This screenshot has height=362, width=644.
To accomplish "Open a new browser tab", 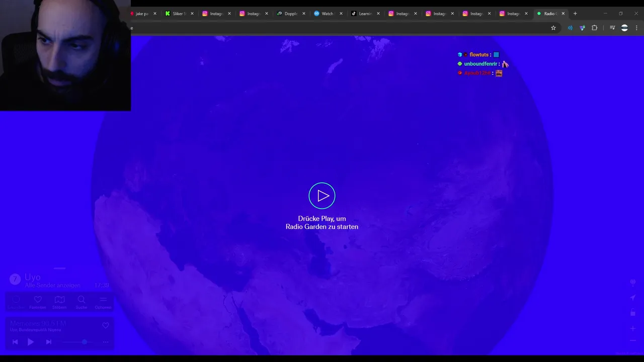I will click(575, 14).
